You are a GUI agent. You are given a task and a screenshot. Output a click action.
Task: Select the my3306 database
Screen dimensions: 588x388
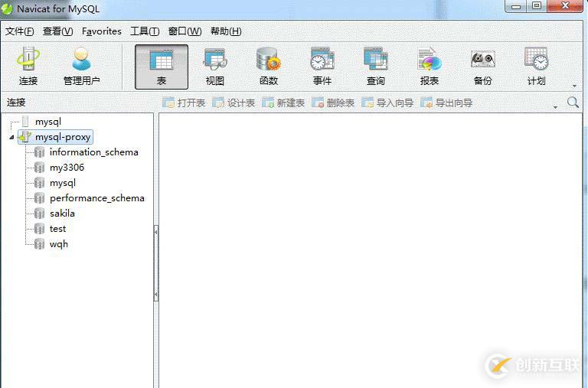(x=67, y=167)
